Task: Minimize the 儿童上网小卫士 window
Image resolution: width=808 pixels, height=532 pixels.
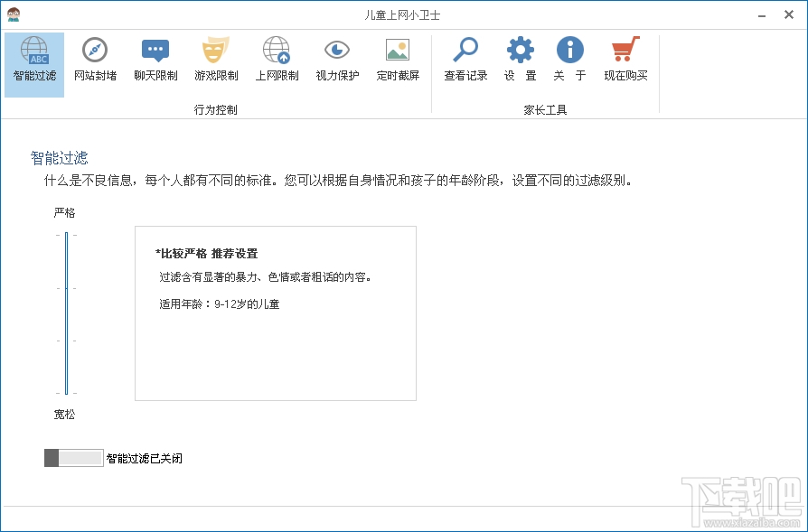Action: 762,15
